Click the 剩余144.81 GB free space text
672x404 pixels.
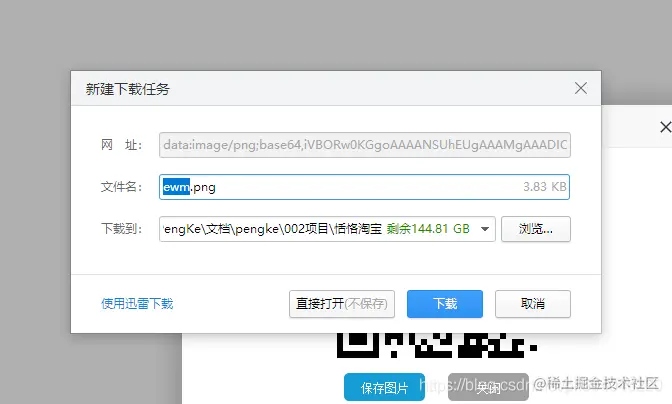pyautogui.click(x=428, y=229)
